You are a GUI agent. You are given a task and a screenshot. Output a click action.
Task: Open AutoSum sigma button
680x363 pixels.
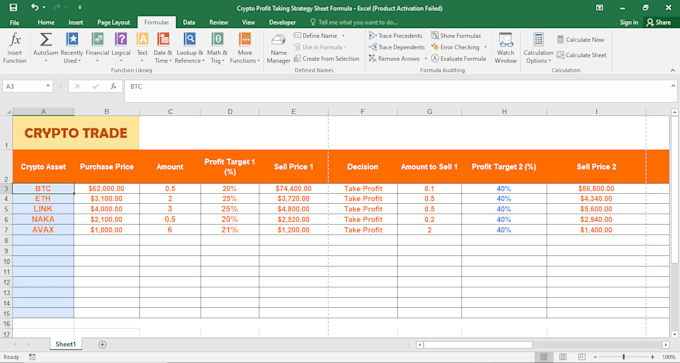[46, 40]
